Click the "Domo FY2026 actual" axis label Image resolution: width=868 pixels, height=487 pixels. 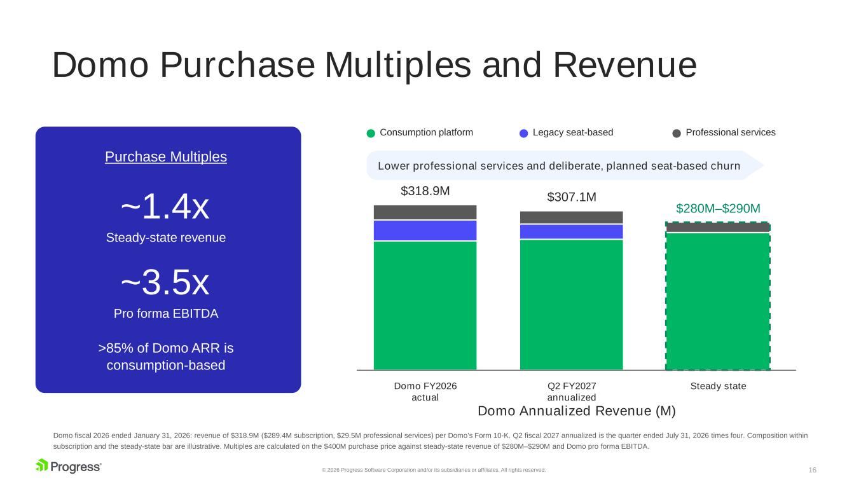[425, 392]
